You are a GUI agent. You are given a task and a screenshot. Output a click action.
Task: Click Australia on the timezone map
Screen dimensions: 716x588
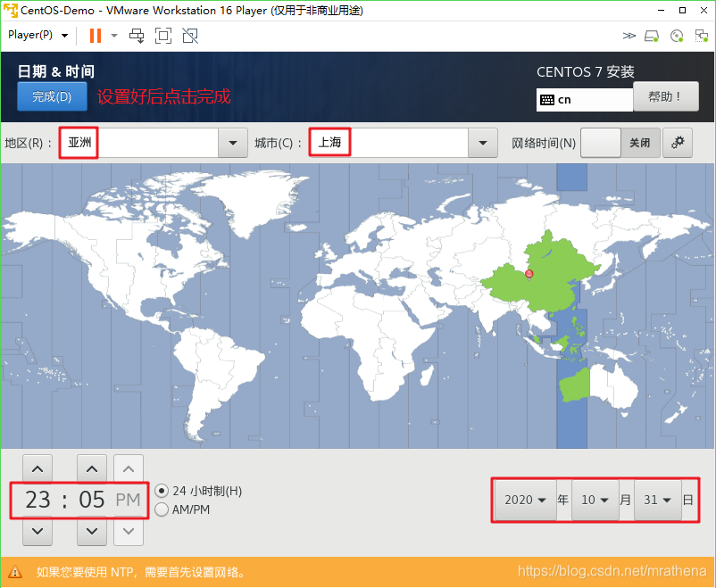click(x=599, y=385)
